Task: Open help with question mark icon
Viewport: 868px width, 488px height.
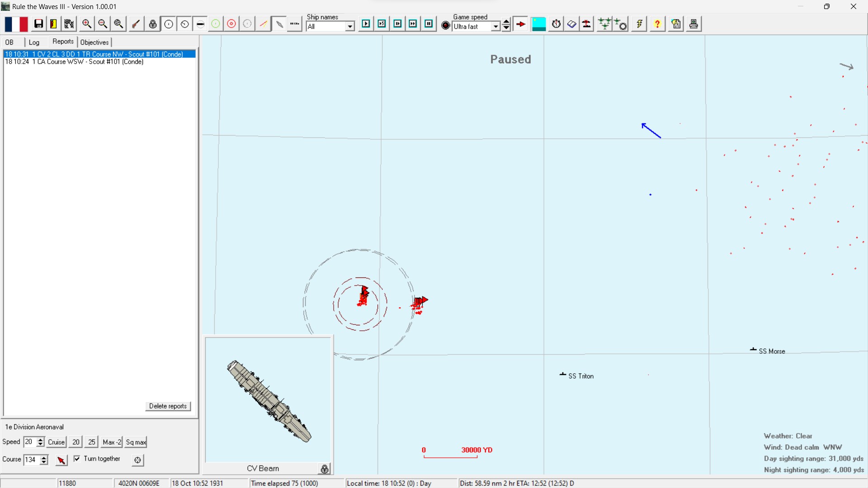Action: click(658, 24)
